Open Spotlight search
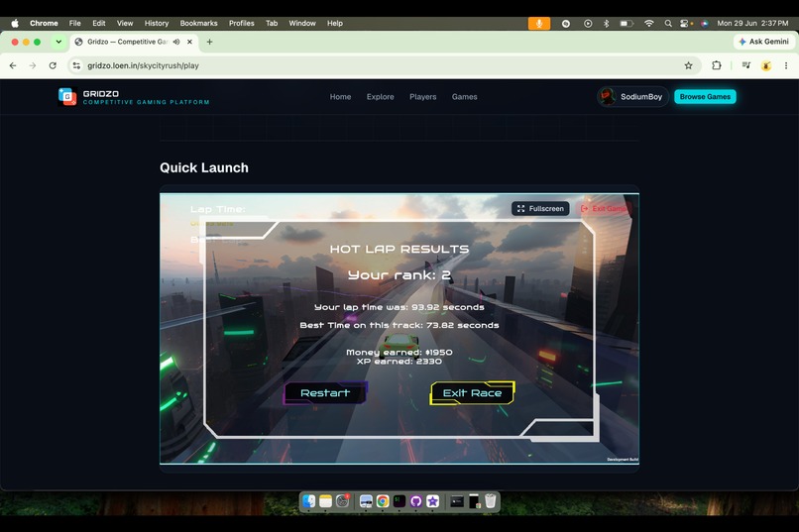 668,24
